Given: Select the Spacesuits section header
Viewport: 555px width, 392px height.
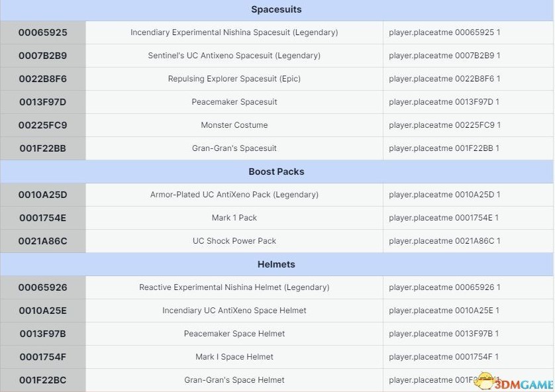Looking at the screenshot, I should (276, 9).
